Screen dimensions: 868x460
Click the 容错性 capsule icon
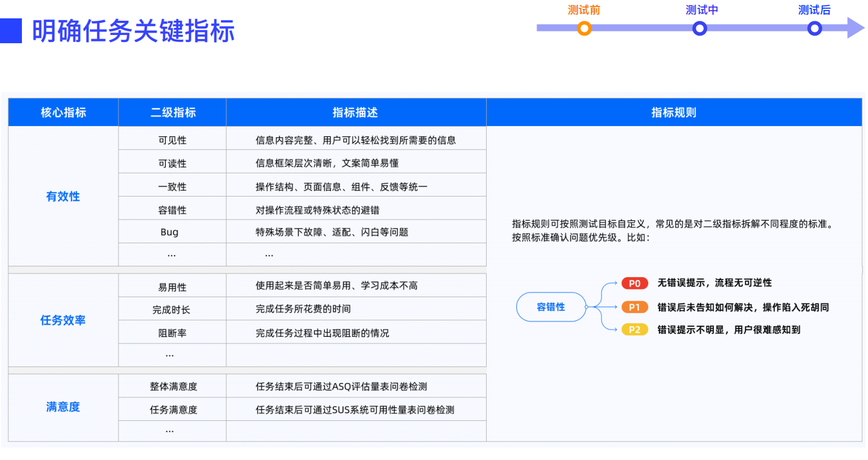click(x=551, y=307)
